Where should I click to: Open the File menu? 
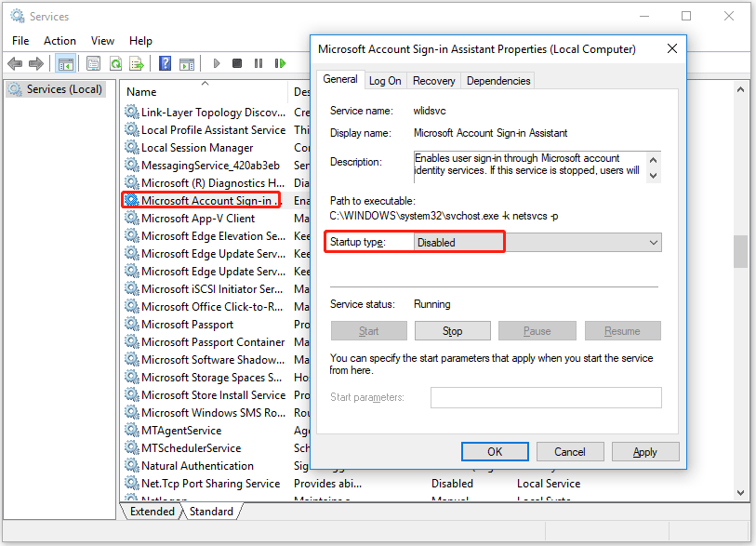20,41
